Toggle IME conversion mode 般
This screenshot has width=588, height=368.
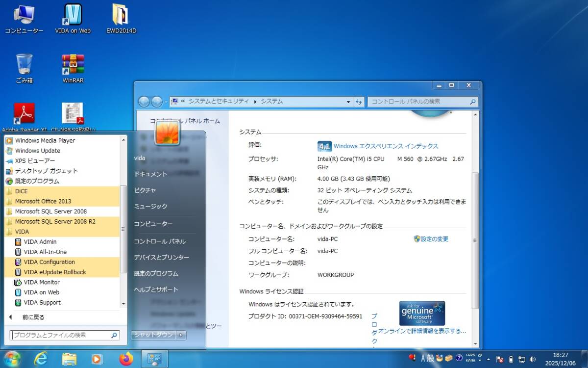click(431, 358)
